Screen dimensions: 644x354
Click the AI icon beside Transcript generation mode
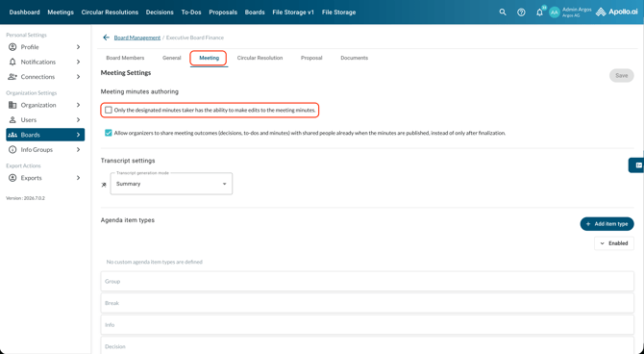click(104, 185)
